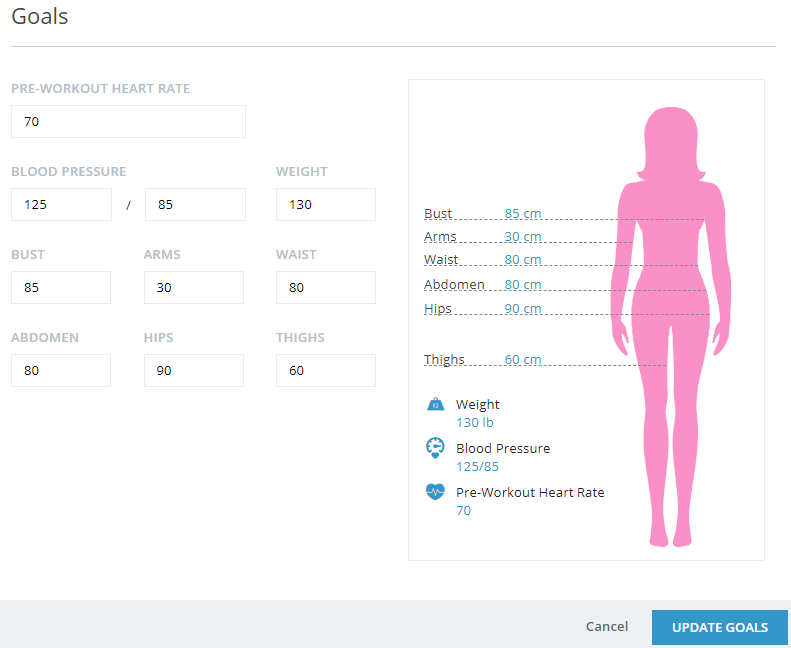The width and height of the screenshot is (791, 648).
Task: Focus the Waist input box
Action: tap(326, 287)
